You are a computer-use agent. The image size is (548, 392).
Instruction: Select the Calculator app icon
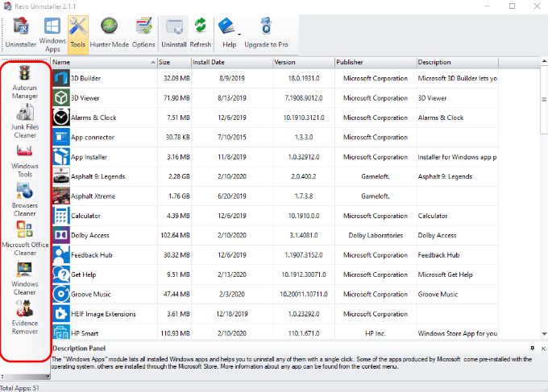tap(61, 216)
